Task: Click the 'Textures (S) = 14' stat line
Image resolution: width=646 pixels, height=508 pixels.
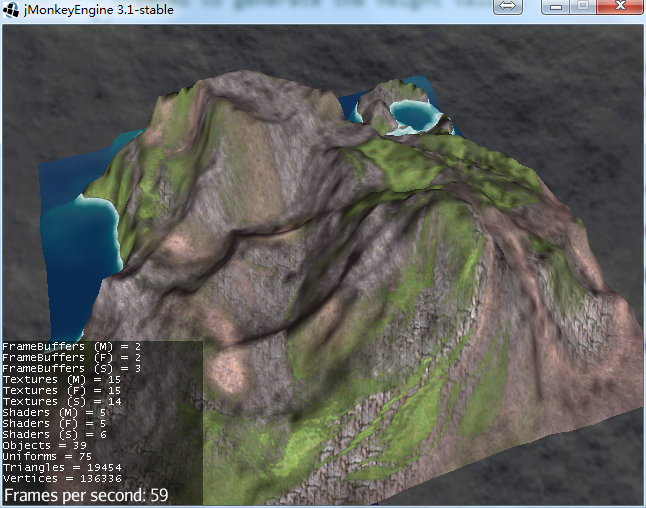Action: pos(62,401)
